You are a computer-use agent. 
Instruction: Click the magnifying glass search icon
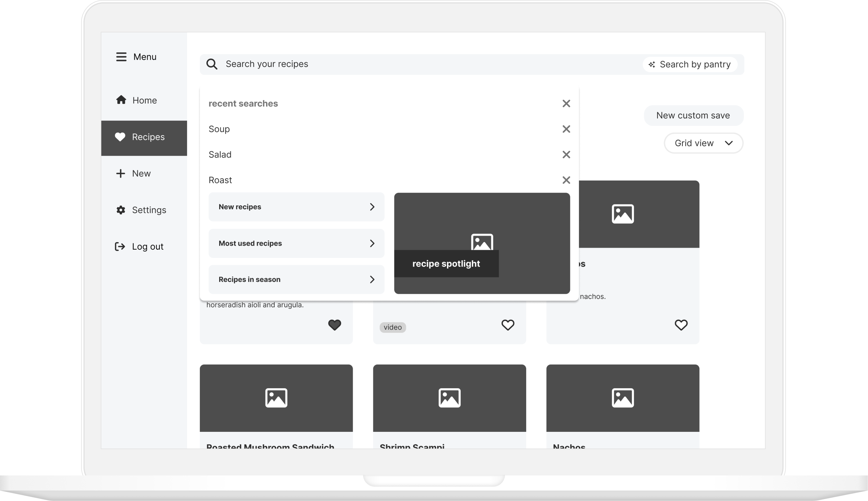coord(212,64)
